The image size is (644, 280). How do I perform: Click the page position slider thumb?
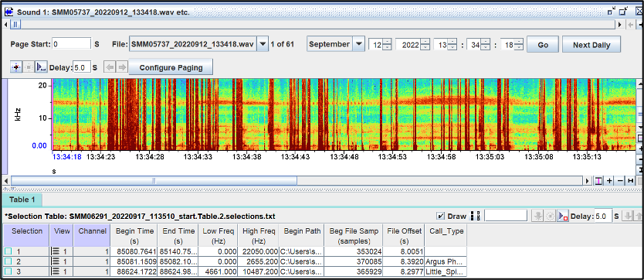[x=15, y=25]
